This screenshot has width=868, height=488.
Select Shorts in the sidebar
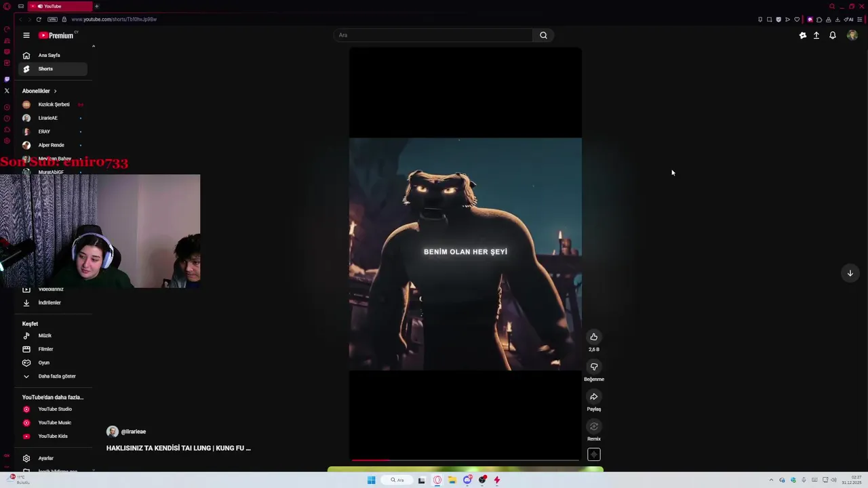pos(53,68)
